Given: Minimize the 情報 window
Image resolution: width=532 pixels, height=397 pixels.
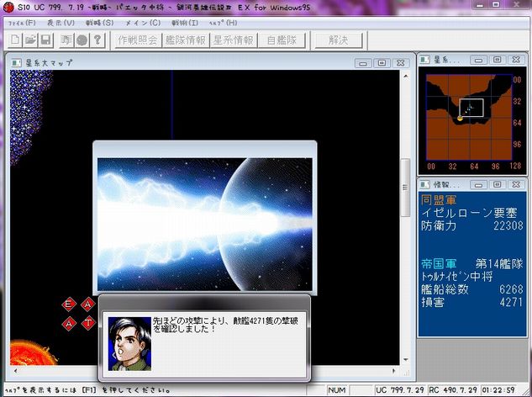Looking at the screenshot, I should pos(478,185).
